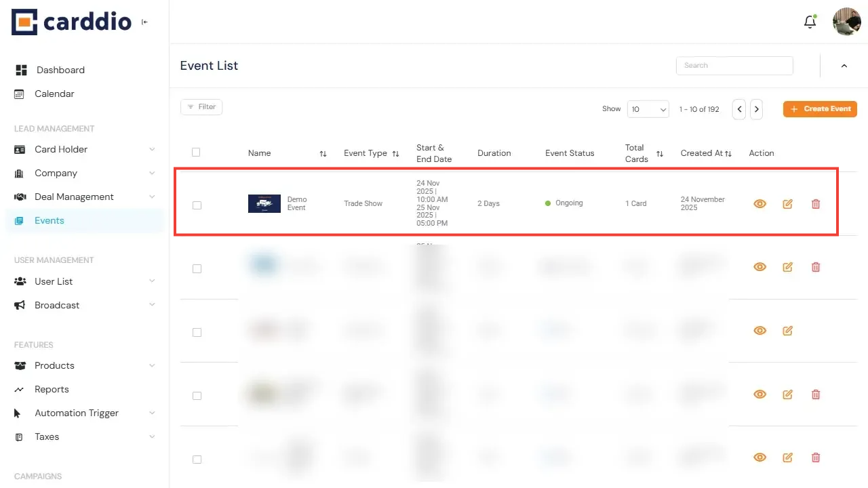
Task: Sort the table by Name column
Action: click(323, 154)
